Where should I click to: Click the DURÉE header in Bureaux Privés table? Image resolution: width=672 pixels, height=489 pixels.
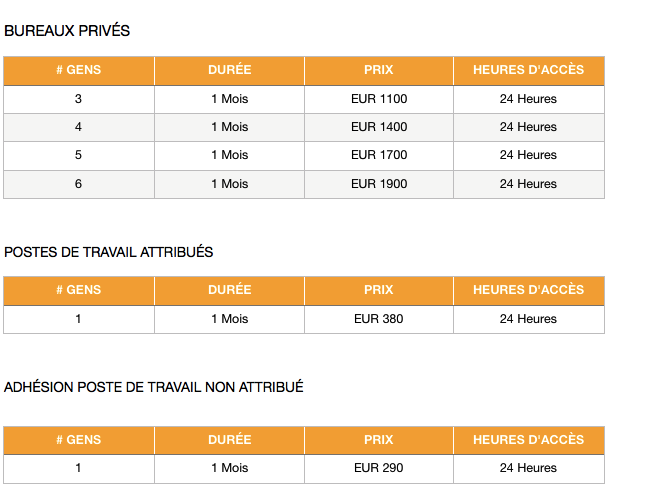(x=229, y=70)
